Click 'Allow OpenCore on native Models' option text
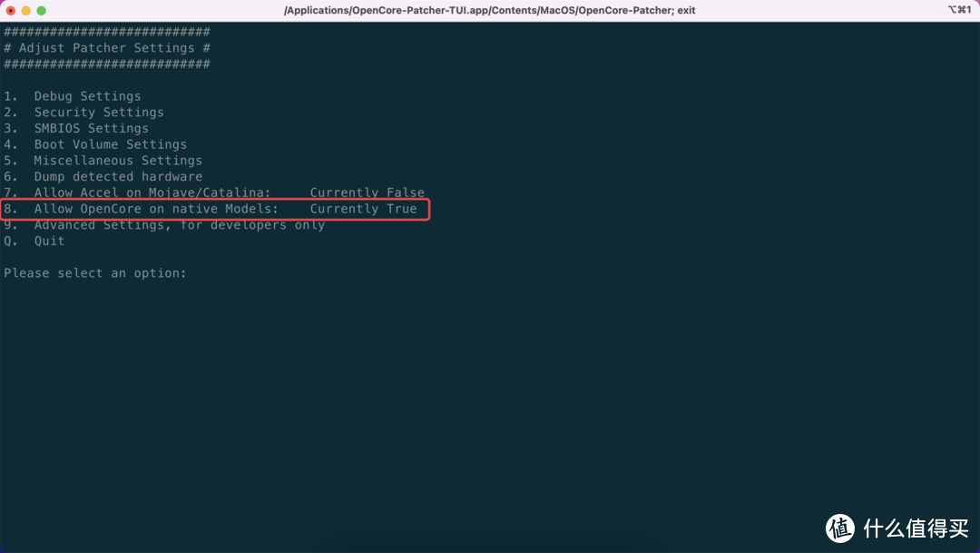Viewport: 980px width, 553px height. [156, 209]
